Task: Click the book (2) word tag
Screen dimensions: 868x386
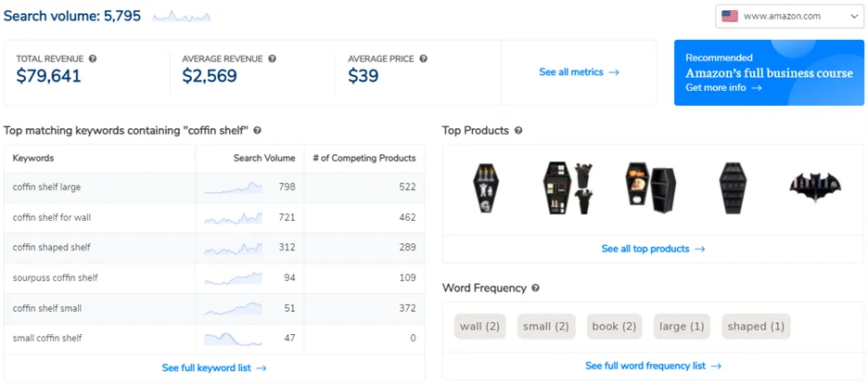Action: [615, 327]
